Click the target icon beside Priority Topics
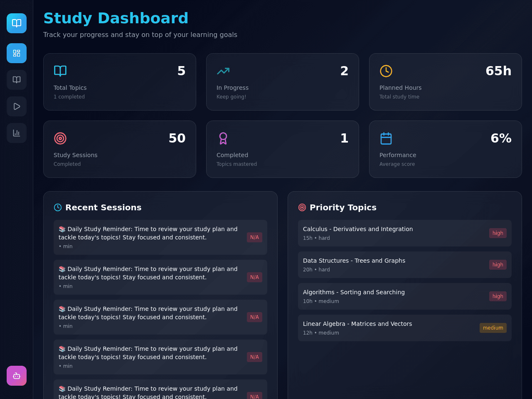Screen dimensions: 532x399 [302, 207]
